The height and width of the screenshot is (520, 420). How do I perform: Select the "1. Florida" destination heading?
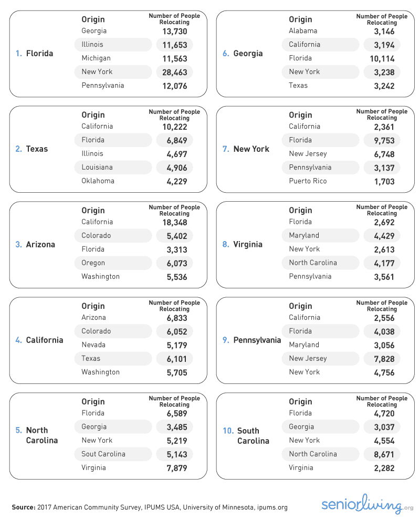tap(35, 54)
